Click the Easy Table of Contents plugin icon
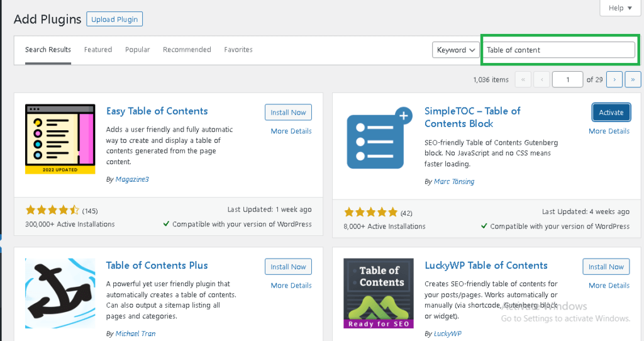This screenshot has width=644, height=341. (x=60, y=139)
